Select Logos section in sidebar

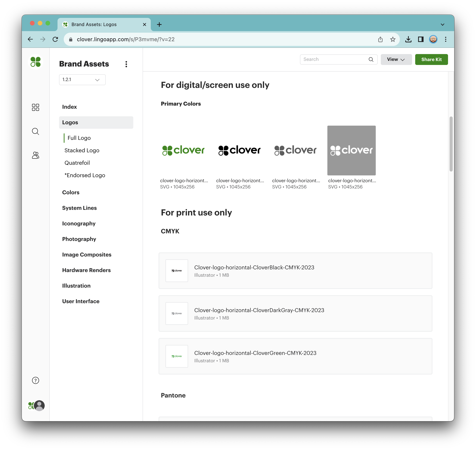[x=96, y=122]
